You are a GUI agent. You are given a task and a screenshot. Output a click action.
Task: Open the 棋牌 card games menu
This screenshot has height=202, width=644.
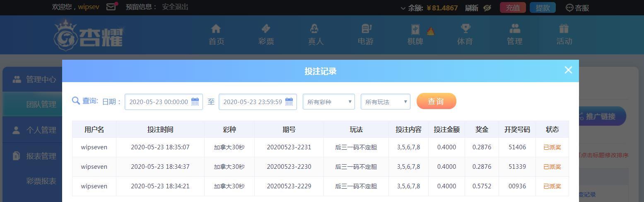tap(415, 35)
